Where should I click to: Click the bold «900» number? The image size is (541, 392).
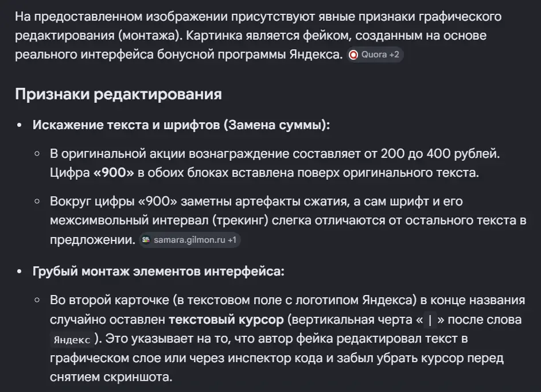tap(114, 173)
